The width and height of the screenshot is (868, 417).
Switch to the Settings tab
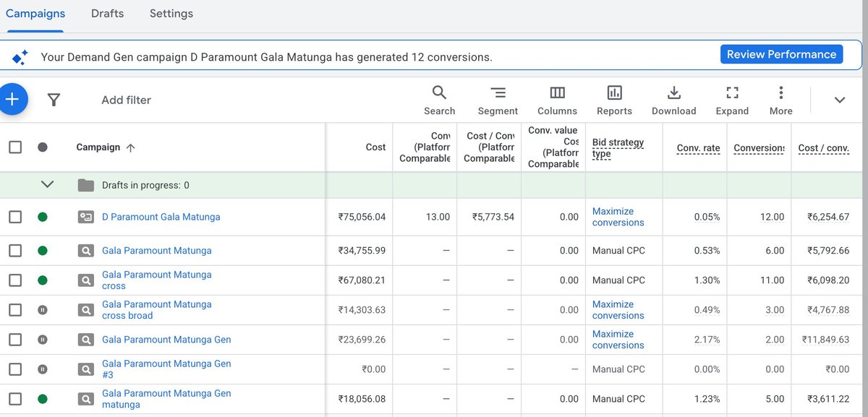point(171,14)
